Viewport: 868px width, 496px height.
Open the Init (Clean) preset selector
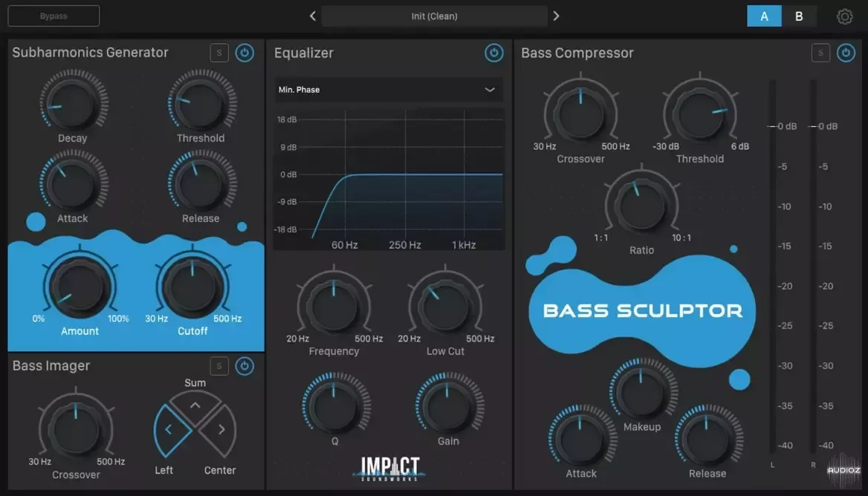tap(435, 16)
